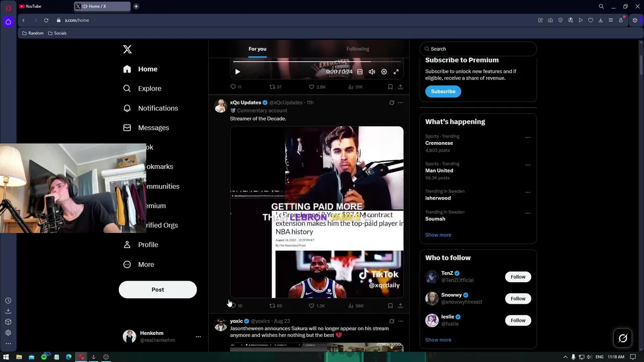Repost the xQc Updates post with 65 reposts
This screenshot has width=644, height=362.
pos(276,306)
